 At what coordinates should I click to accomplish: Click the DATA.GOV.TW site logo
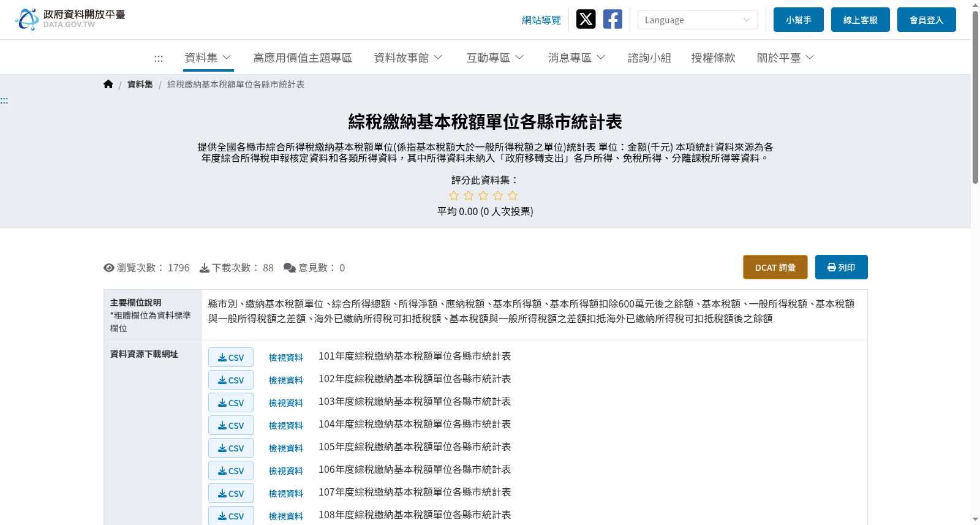coord(70,19)
